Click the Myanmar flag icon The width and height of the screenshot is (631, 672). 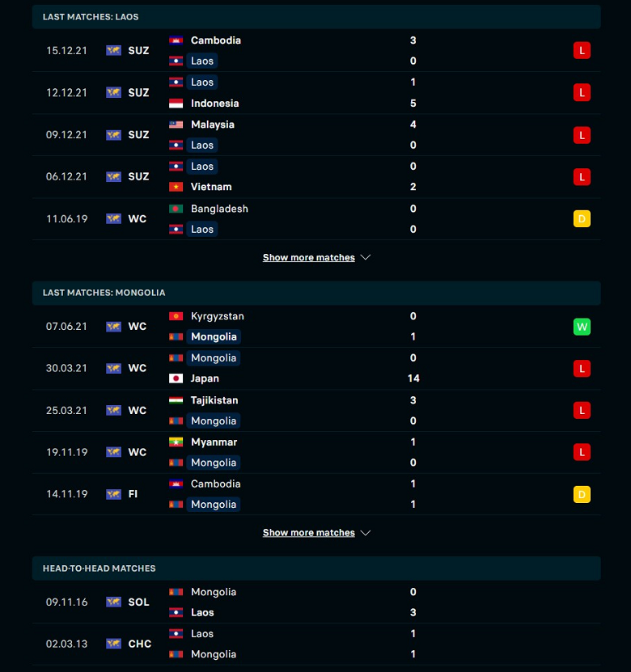click(176, 442)
